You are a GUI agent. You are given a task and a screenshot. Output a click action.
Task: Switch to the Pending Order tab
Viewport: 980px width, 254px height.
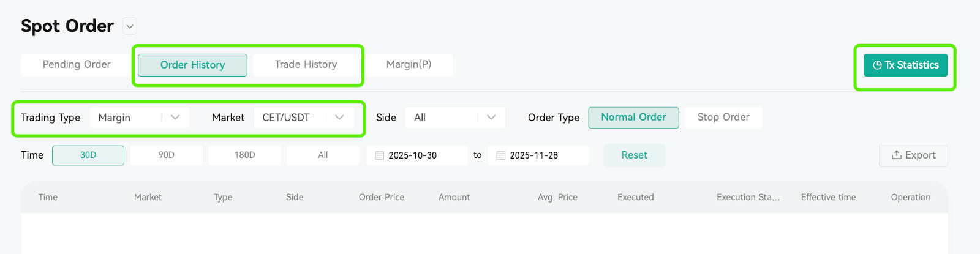[77, 65]
